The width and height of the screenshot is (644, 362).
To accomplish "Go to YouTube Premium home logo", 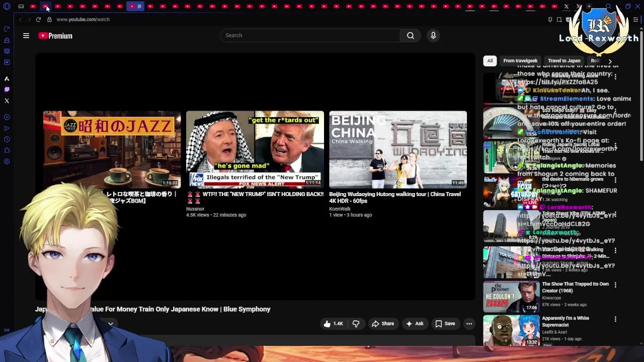I will coord(55,36).
